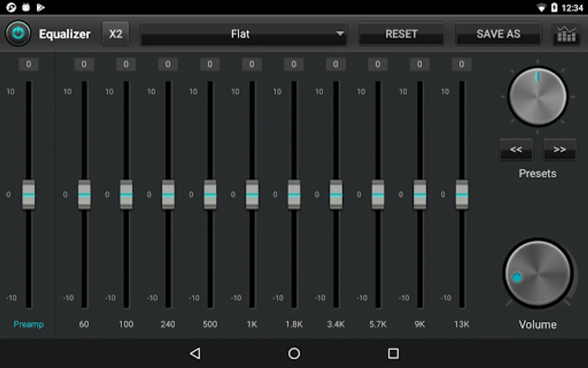Go to next preset with >> button
Screen dimensions: 588x368
[559, 149]
